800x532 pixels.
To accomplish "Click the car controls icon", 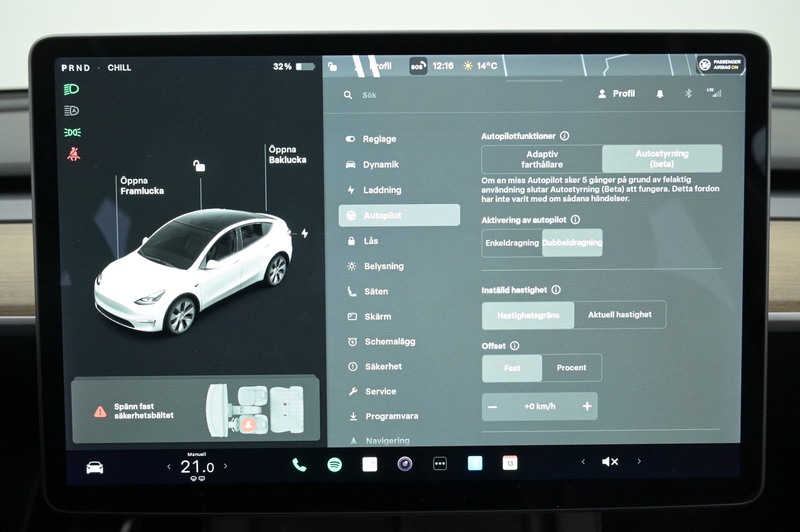I will pos(95,467).
